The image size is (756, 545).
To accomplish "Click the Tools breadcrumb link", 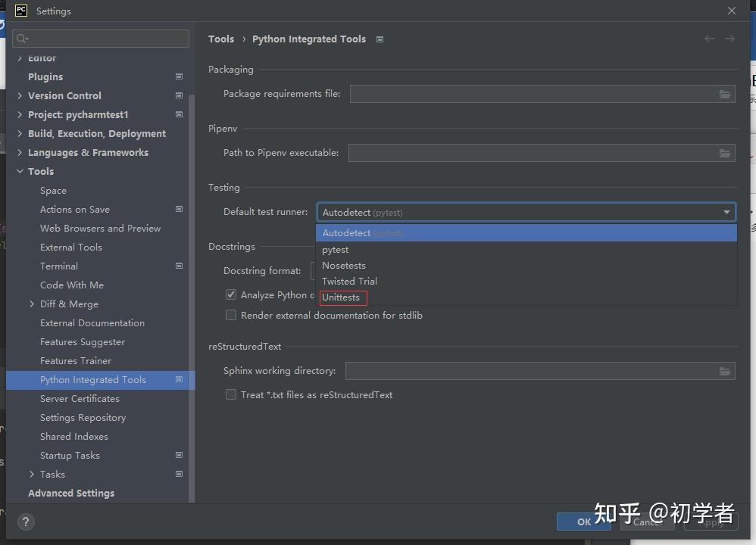I will 221,39.
